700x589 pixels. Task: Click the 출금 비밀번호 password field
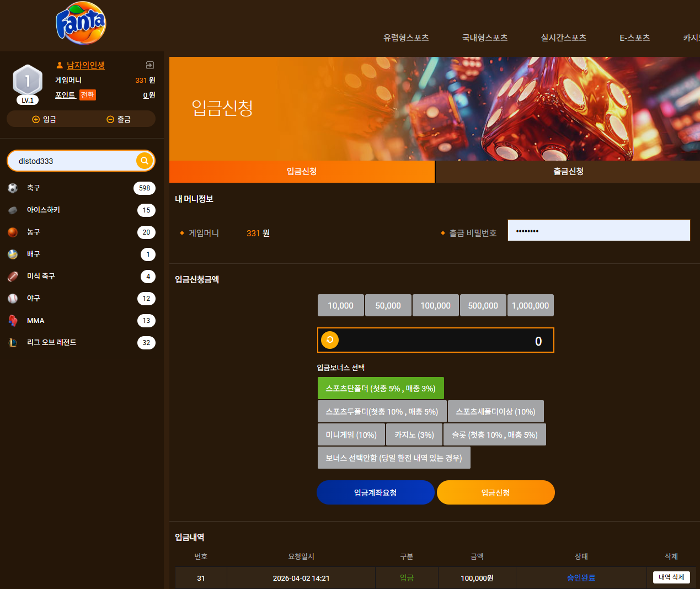coord(599,230)
